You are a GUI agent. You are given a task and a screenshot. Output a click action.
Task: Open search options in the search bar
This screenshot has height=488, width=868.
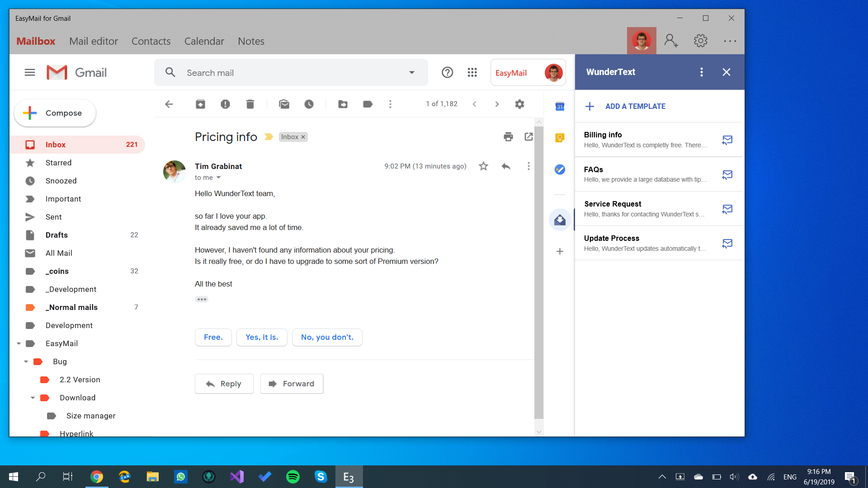tap(412, 72)
